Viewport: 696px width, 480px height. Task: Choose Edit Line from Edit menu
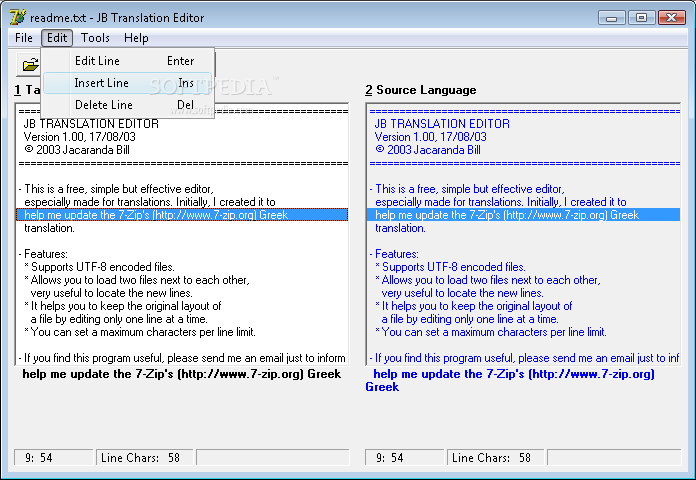click(x=128, y=61)
